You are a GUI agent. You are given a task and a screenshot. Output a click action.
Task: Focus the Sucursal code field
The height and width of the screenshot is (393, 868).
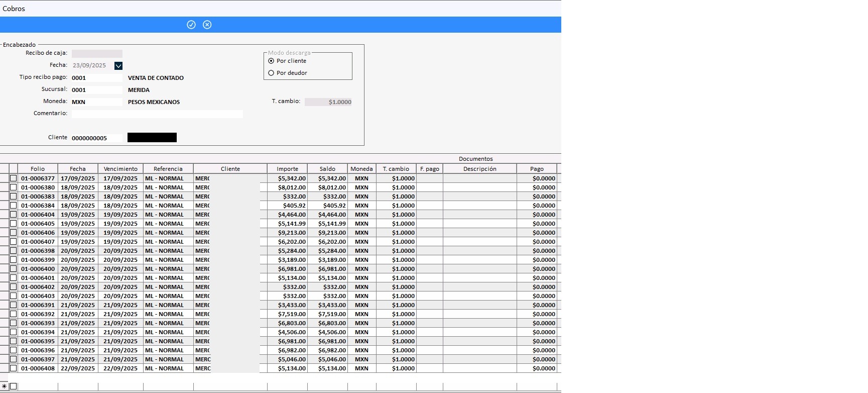pyautogui.click(x=96, y=90)
